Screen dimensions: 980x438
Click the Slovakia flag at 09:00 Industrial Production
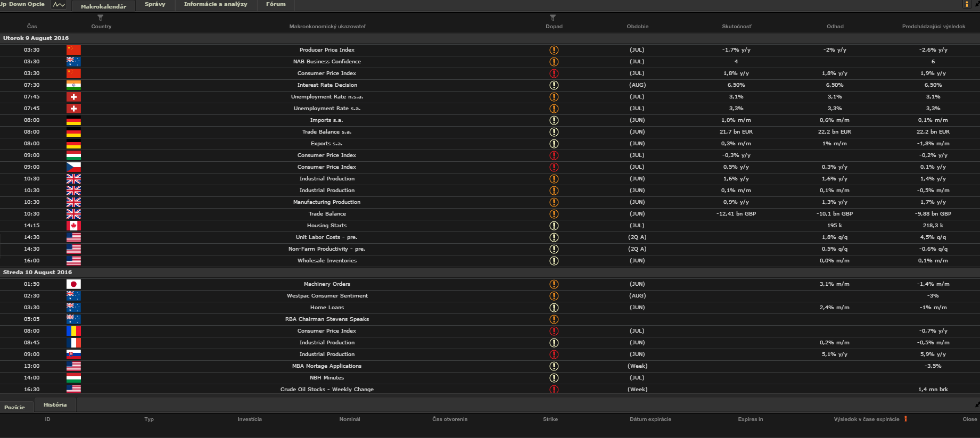(73, 354)
